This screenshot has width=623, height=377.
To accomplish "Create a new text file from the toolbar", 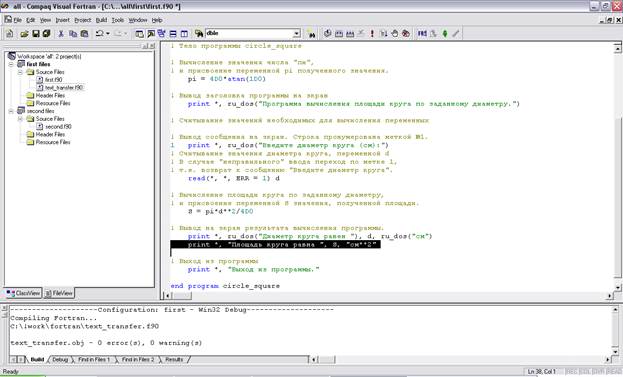I will [10, 34].
